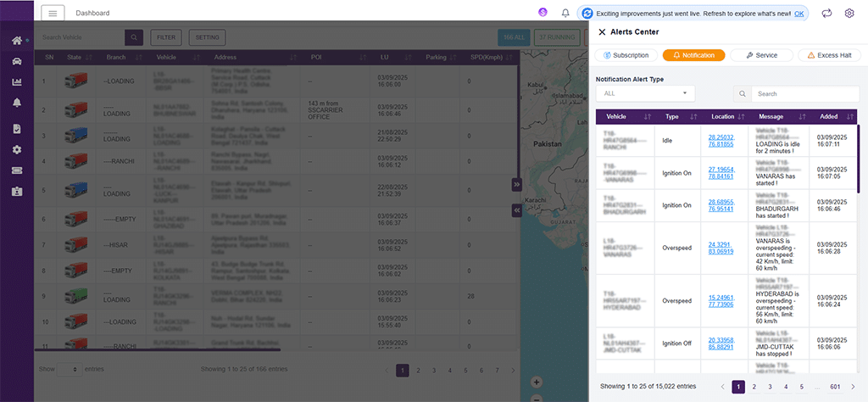Expand the map with double-right arrows
This screenshot has height=402, width=868.
(x=516, y=184)
